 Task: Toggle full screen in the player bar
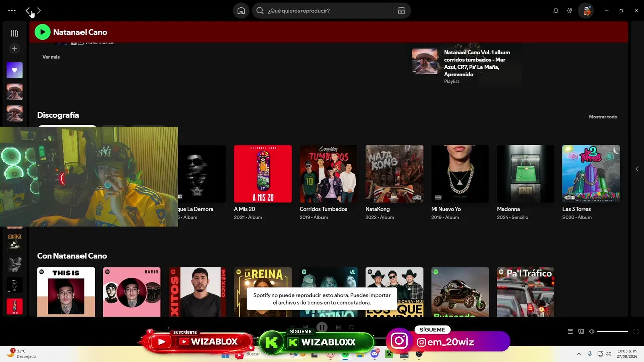tap(636, 331)
